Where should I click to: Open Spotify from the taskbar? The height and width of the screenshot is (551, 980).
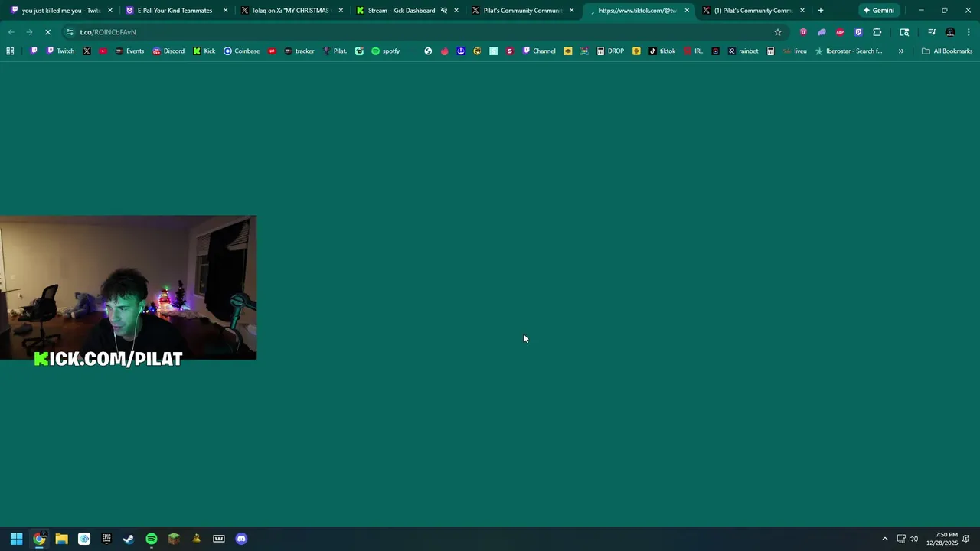tap(152, 539)
